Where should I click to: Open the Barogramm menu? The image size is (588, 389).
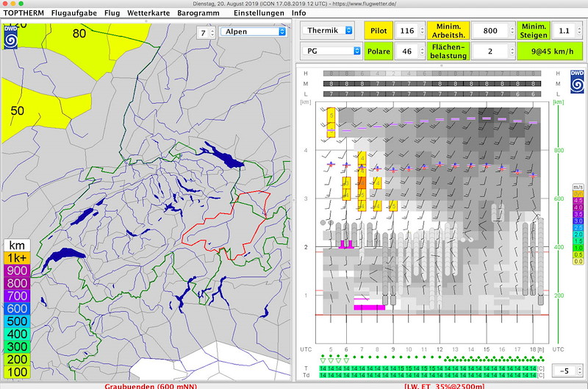pyautogui.click(x=198, y=13)
